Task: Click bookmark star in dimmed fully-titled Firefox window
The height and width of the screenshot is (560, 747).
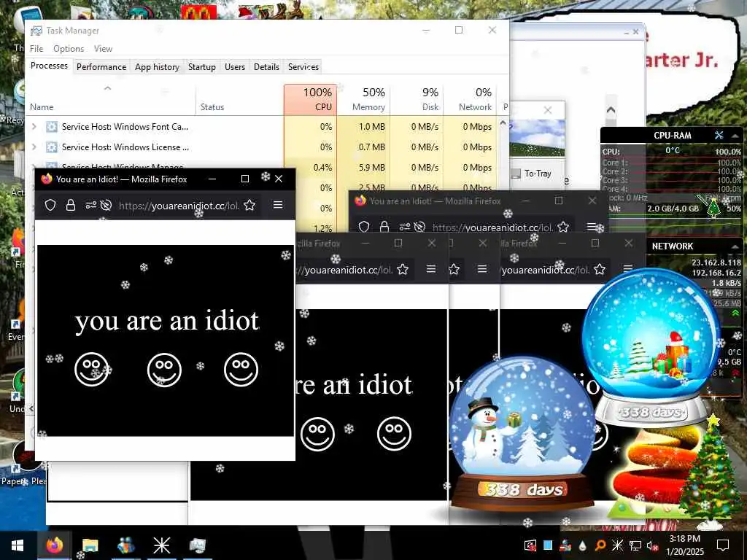Action: click(x=563, y=227)
